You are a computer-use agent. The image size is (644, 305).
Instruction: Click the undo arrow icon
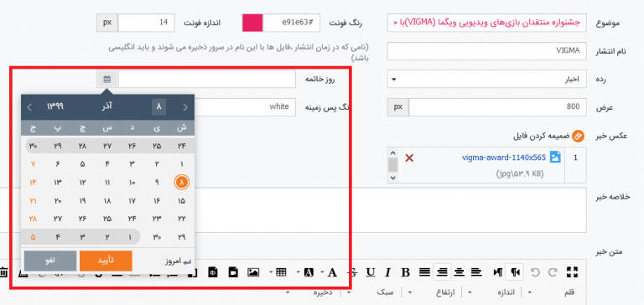534,271
